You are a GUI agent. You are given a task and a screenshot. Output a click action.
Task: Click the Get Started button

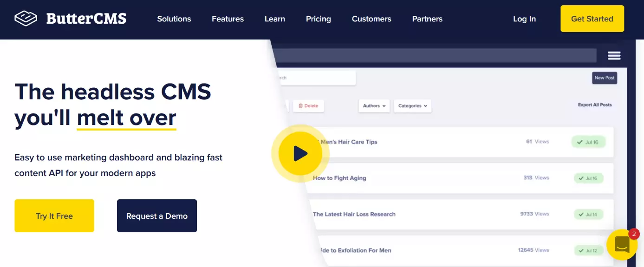(x=592, y=19)
